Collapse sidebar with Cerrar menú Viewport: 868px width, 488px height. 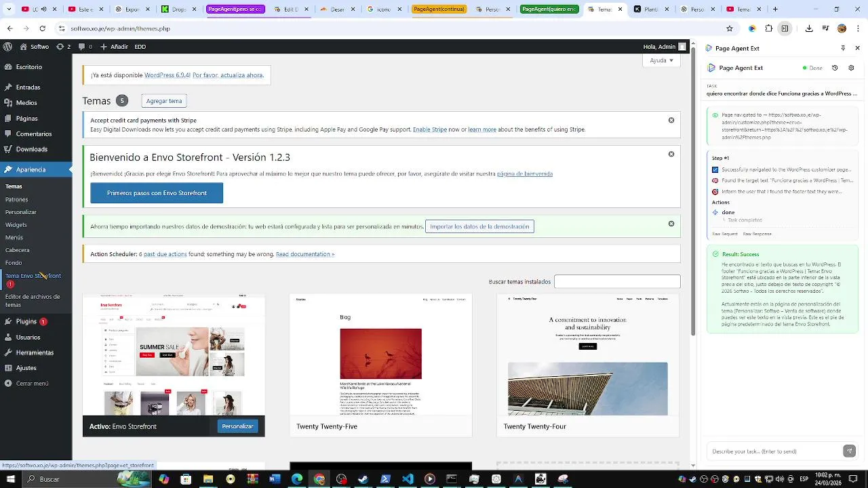point(31,384)
